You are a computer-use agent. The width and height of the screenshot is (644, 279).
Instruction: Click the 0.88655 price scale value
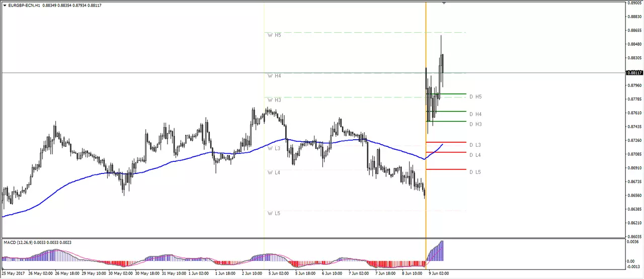[635, 30]
